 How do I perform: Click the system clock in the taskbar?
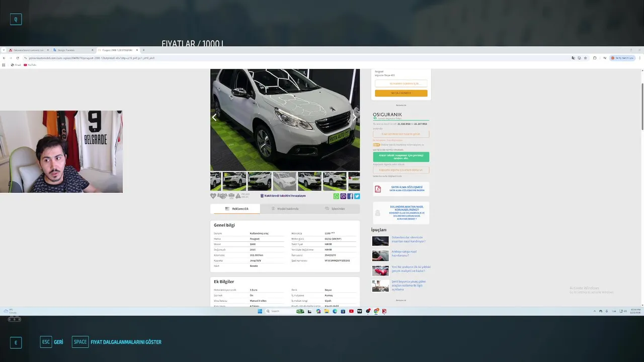[635, 311]
